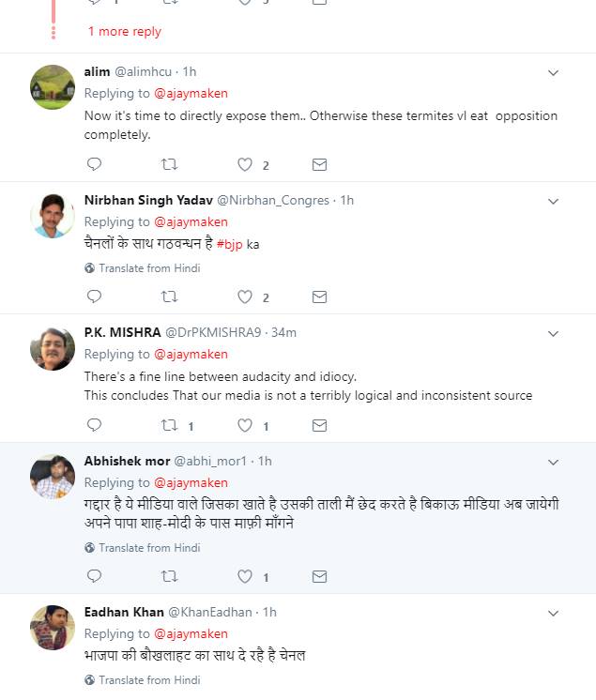
Task: Open more options chevron on alim's tweet
Action: [x=553, y=72]
